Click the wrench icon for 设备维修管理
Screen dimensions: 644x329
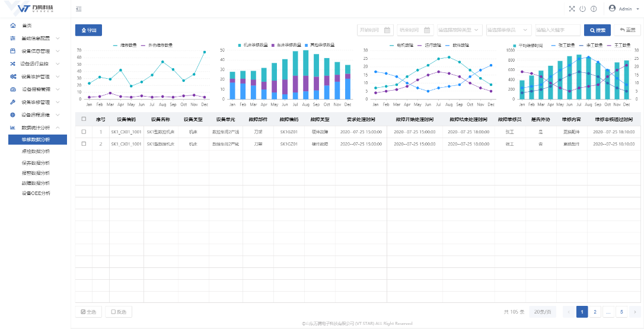coord(13,102)
